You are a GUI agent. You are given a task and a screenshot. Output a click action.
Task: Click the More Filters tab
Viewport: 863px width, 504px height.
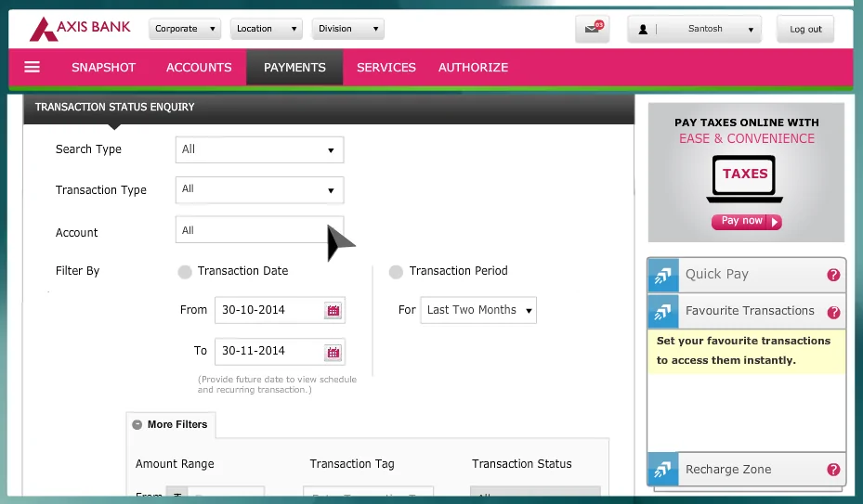coord(171,425)
